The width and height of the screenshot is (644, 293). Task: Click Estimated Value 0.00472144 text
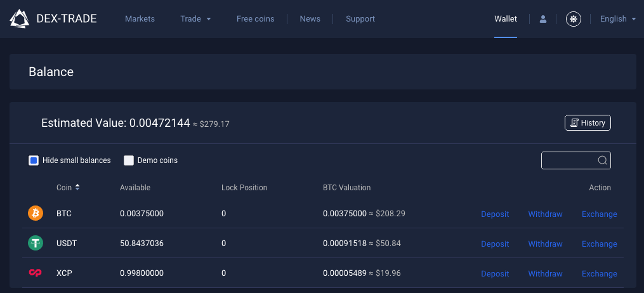[115, 122]
